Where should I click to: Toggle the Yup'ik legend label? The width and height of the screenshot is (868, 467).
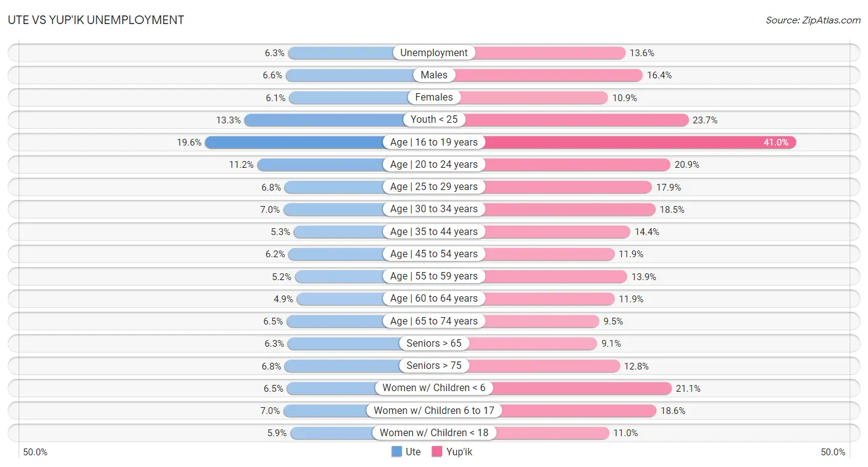[x=459, y=452]
